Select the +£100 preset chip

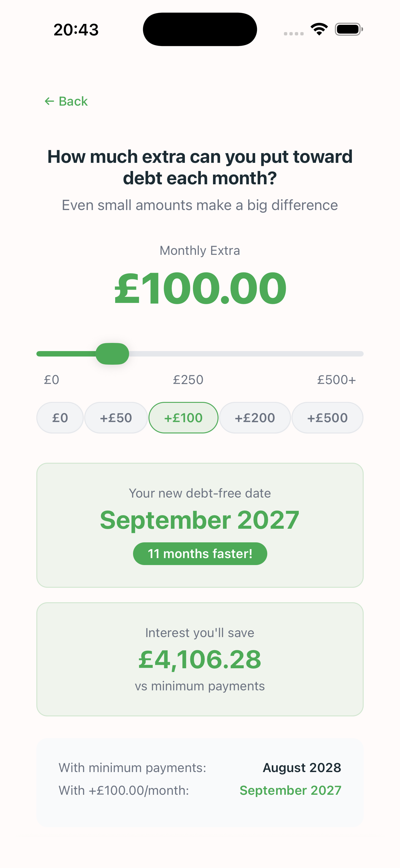click(183, 418)
